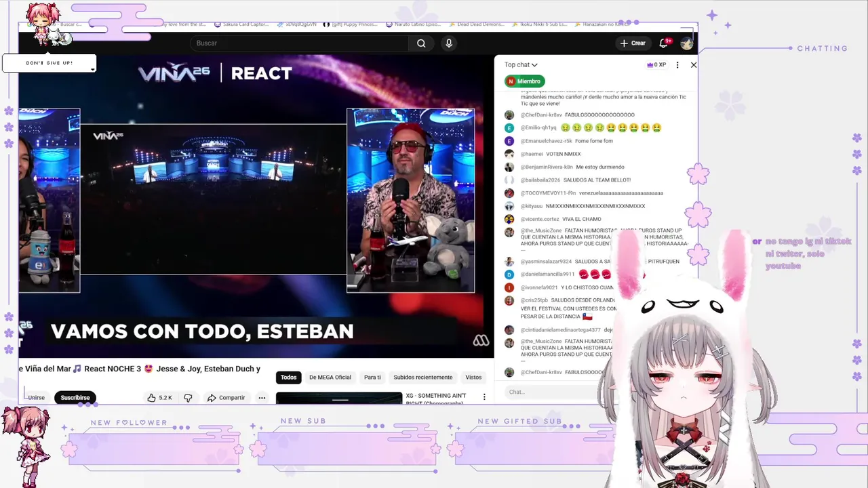The width and height of the screenshot is (868, 488).
Task: Click the 'VOTEN NMIXX' chat message
Action: coord(564,154)
